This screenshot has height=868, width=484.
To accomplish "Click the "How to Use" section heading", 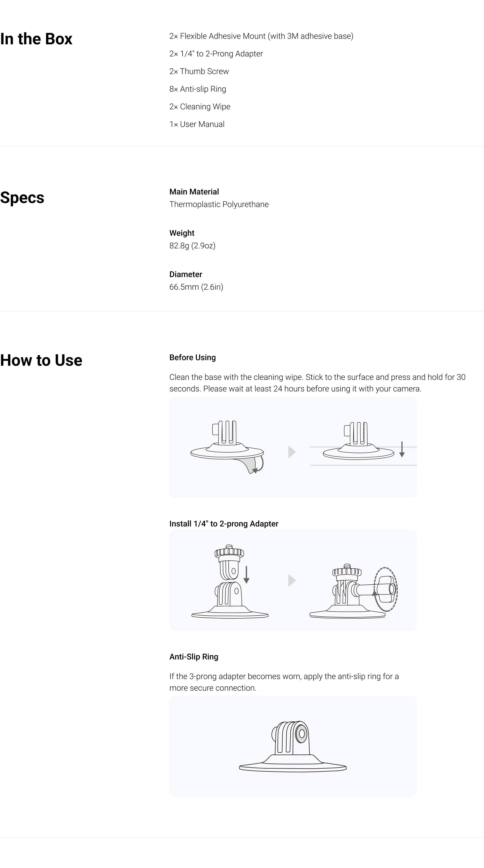I will point(41,360).
